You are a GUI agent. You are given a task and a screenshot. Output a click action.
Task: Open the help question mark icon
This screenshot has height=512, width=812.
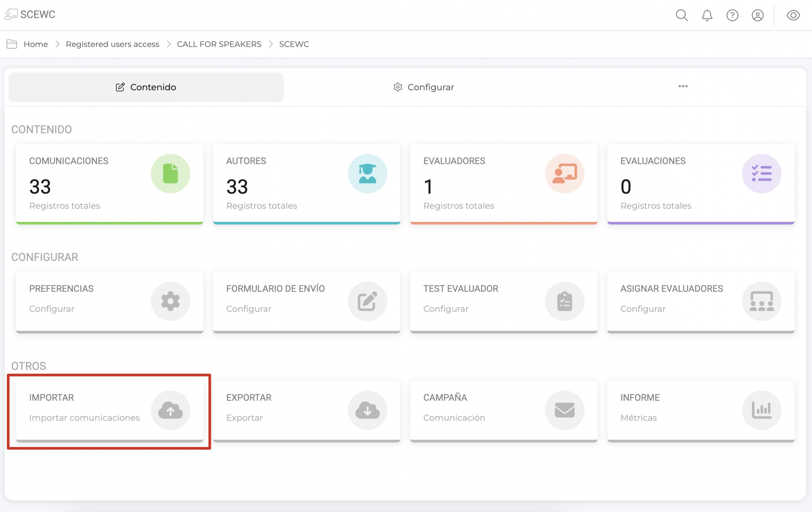pos(732,15)
